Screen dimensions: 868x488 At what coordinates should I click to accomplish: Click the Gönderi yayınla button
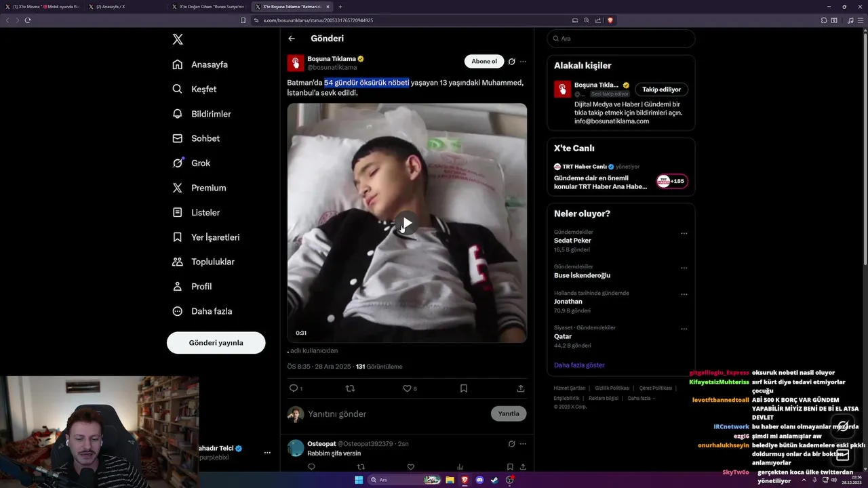(x=216, y=343)
